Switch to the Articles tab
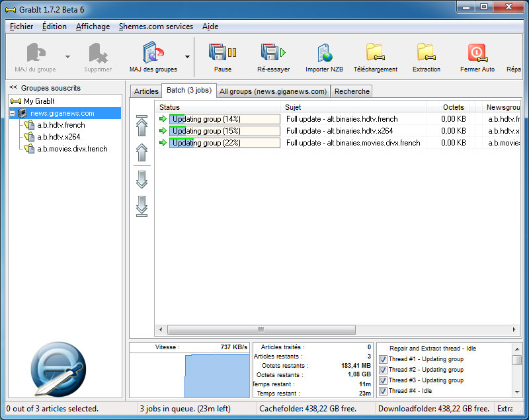The height and width of the screenshot is (420, 529). coord(146,91)
